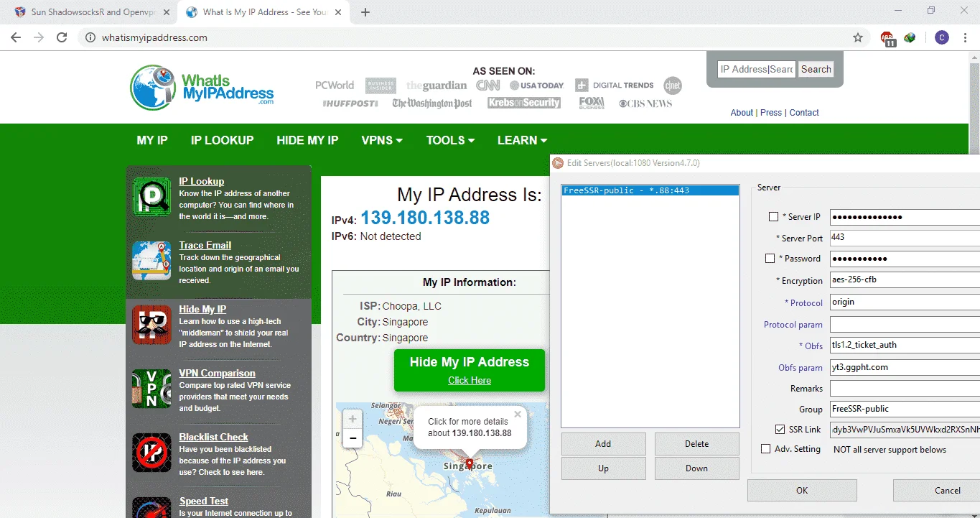Open the HIDE MY IP nav item
980x518 pixels.
(x=307, y=140)
